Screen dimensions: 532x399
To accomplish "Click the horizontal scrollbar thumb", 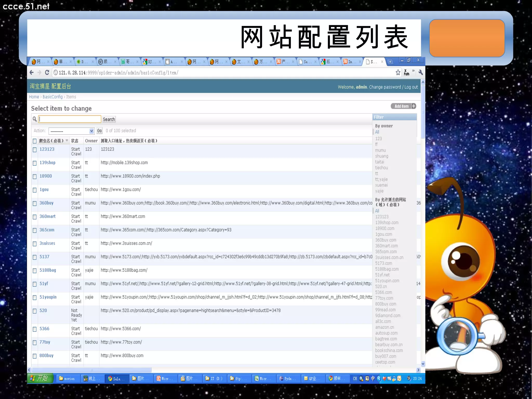I will (91, 370).
